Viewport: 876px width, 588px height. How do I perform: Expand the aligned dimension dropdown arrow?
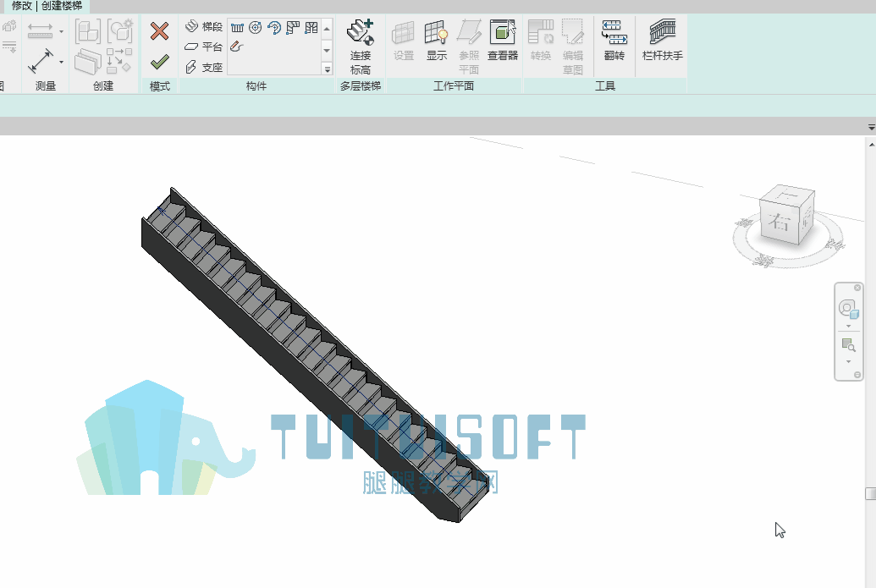[x=62, y=31]
